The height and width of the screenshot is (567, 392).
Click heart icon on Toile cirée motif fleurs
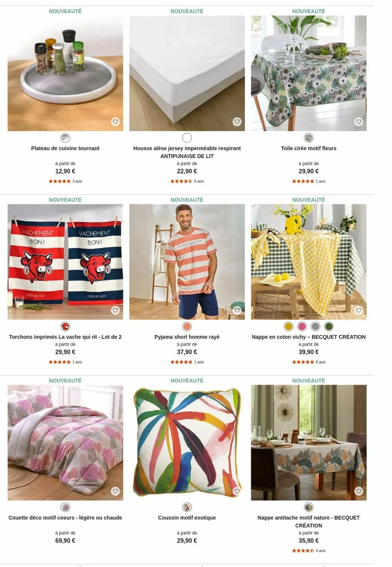(359, 122)
